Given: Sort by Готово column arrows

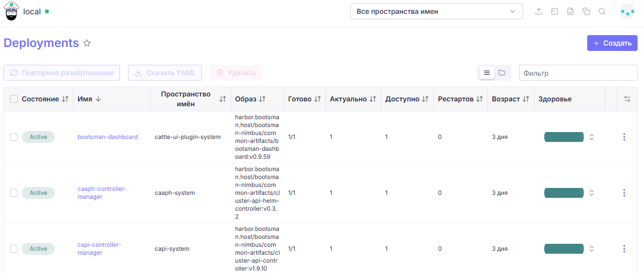Looking at the screenshot, I should (318, 99).
